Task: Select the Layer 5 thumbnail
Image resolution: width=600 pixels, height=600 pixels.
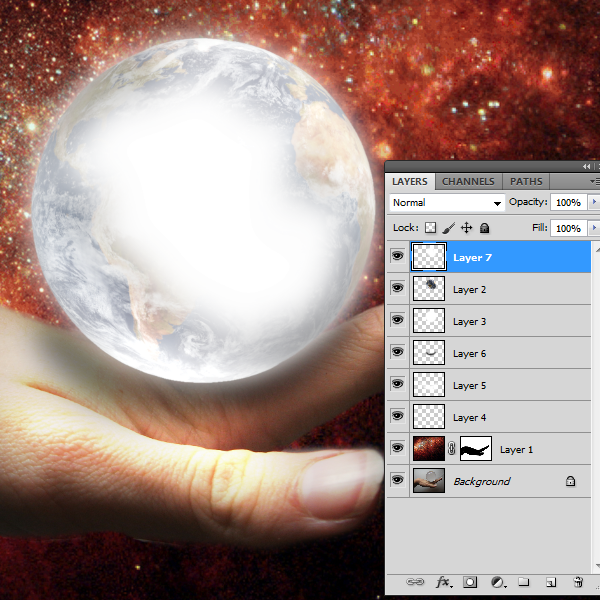Action: [x=429, y=385]
